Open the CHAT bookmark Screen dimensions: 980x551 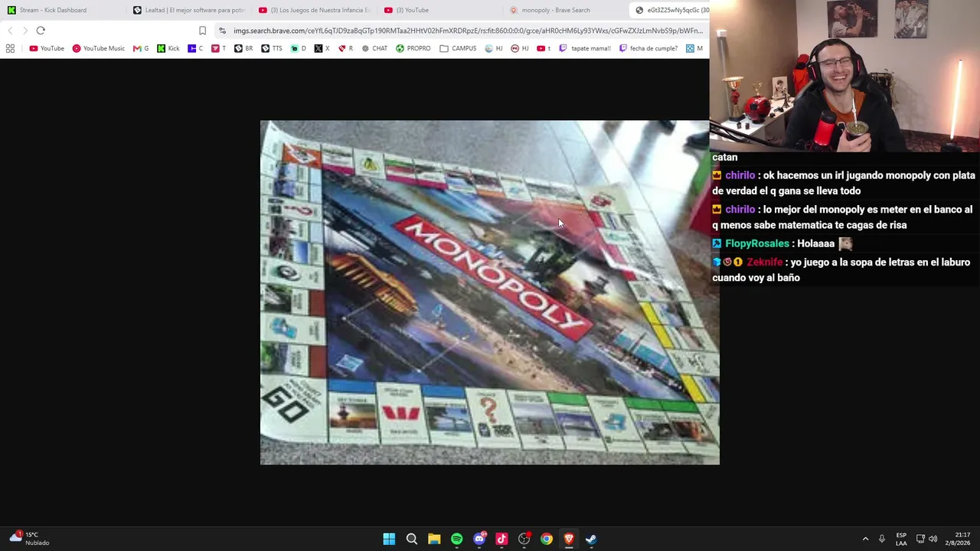(374, 48)
